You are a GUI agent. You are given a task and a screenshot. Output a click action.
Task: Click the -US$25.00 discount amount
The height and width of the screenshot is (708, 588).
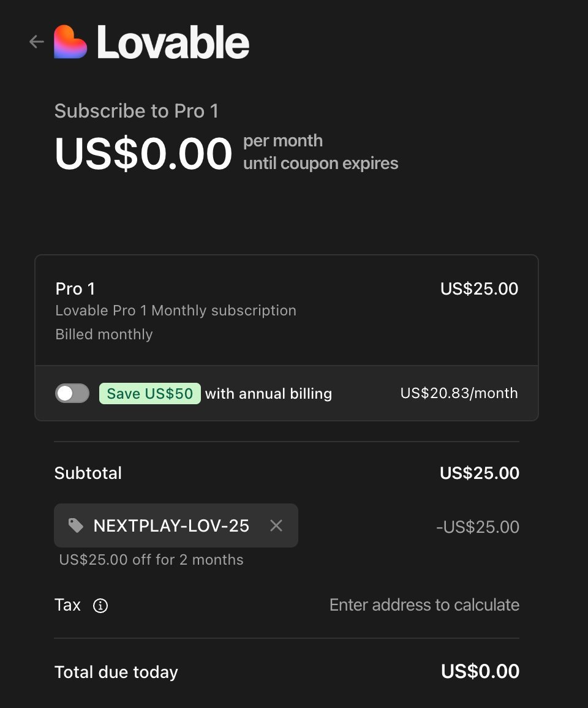[478, 527]
